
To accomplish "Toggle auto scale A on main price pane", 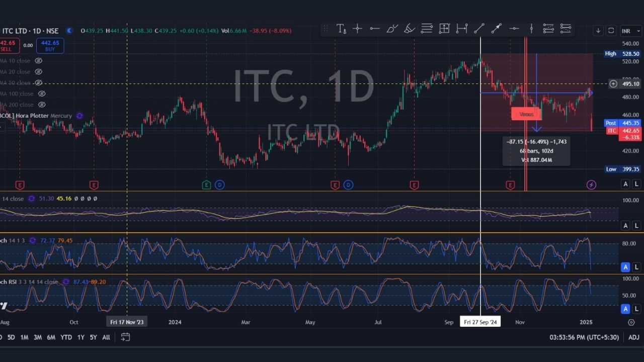I will pos(626,184).
